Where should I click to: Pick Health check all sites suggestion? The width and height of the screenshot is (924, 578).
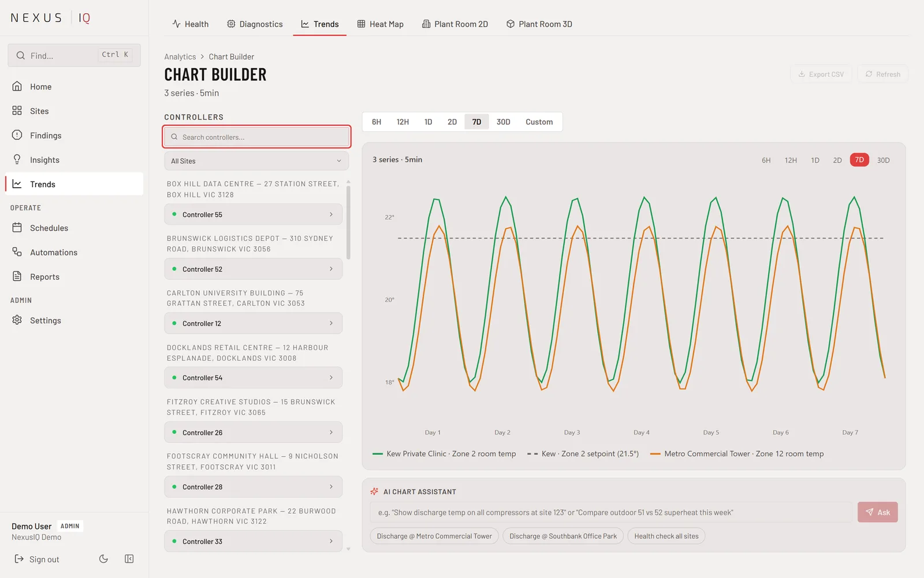click(x=666, y=536)
